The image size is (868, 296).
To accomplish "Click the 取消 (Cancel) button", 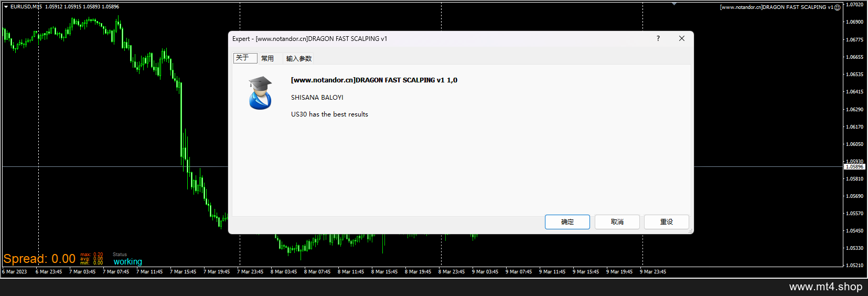I will pos(617,222).
